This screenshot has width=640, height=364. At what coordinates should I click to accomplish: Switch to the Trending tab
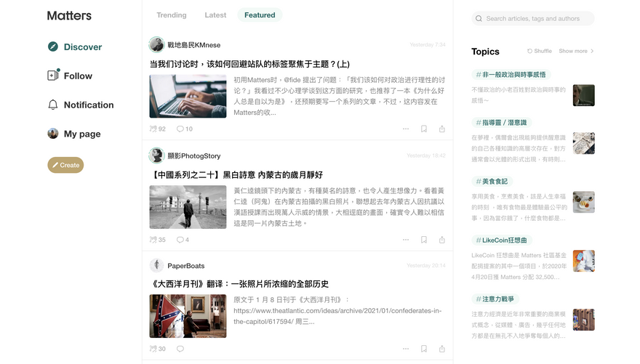tap(172, 15)
